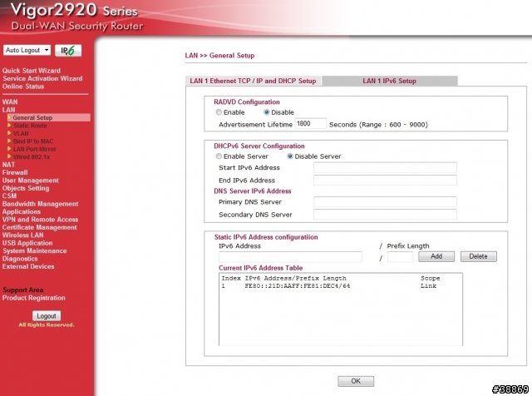Open Applications menu

pos(22,211)
